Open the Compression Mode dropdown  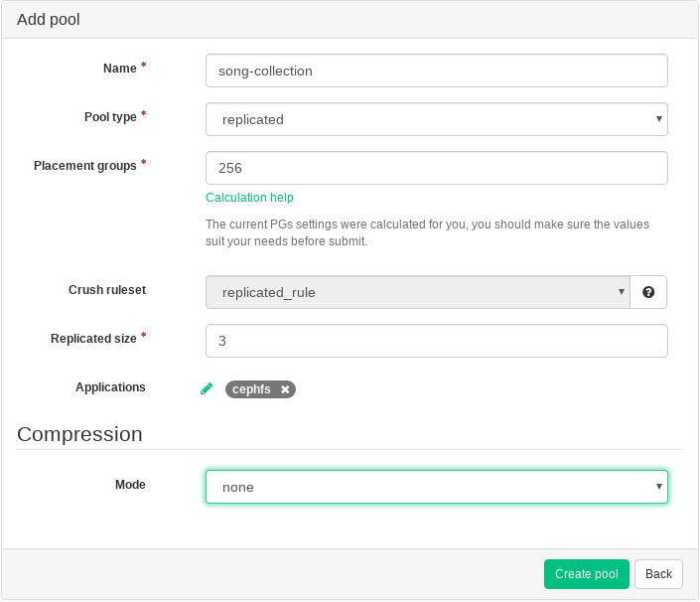(436, 487)
